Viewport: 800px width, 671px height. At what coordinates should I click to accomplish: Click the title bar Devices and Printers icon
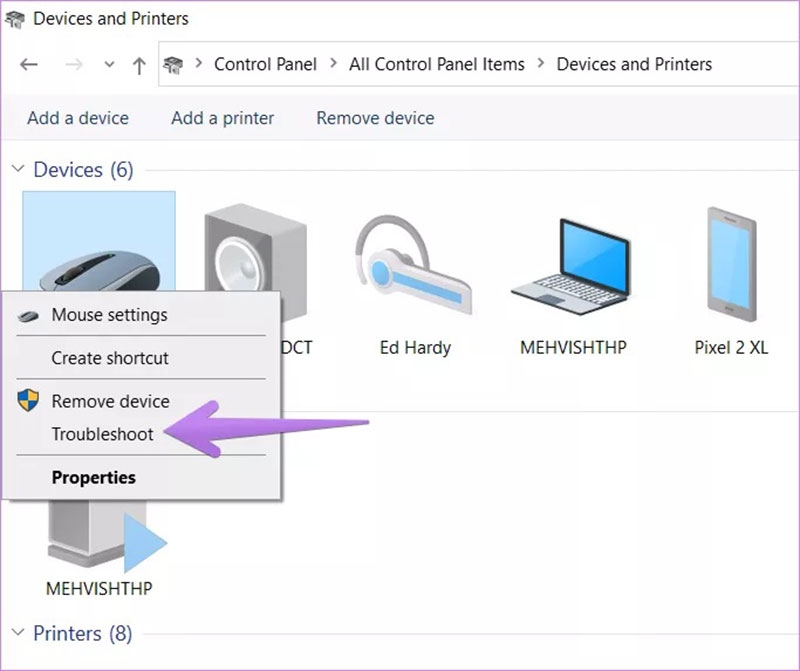[x=14, y=19]
